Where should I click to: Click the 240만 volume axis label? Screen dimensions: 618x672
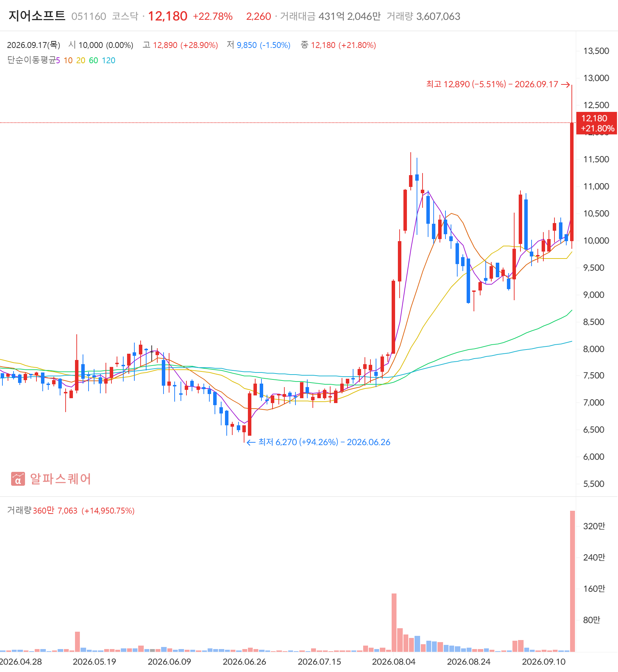tap(594, 557)
